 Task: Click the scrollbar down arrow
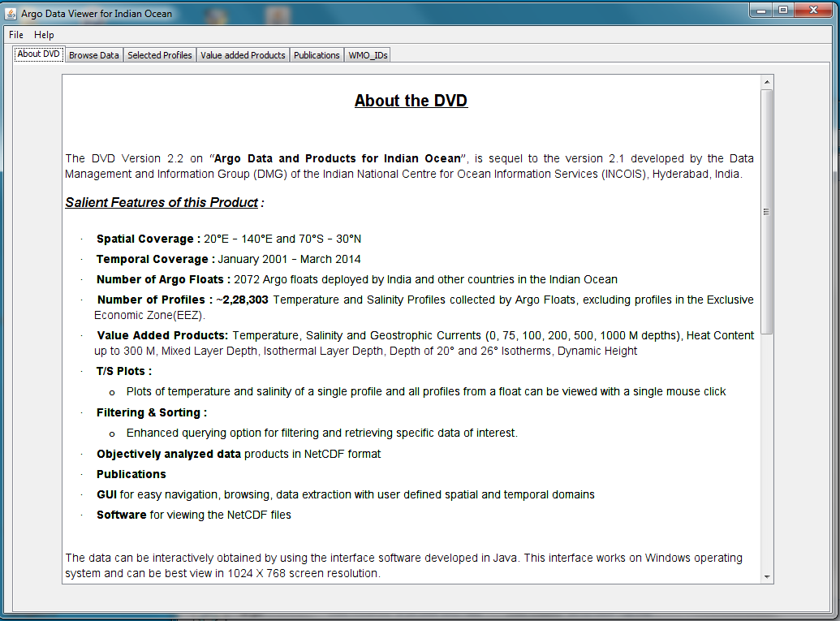tap(767, 576)
